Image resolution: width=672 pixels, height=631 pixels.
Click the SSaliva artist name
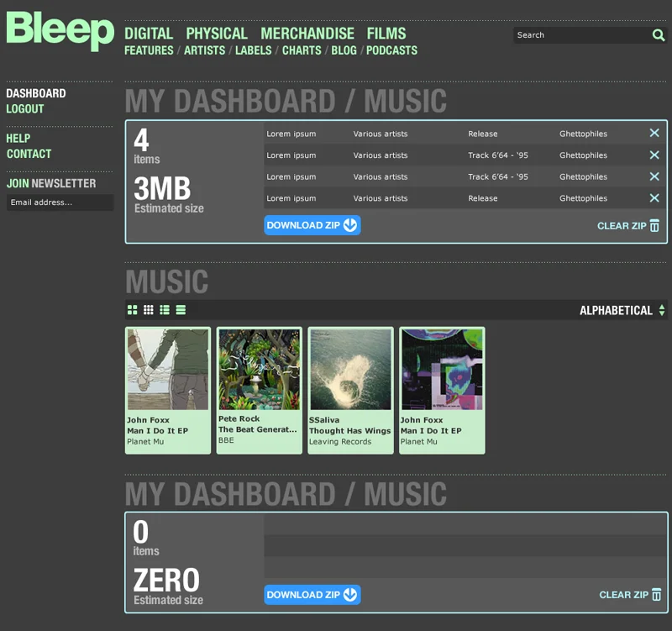(x=324, y=419)
